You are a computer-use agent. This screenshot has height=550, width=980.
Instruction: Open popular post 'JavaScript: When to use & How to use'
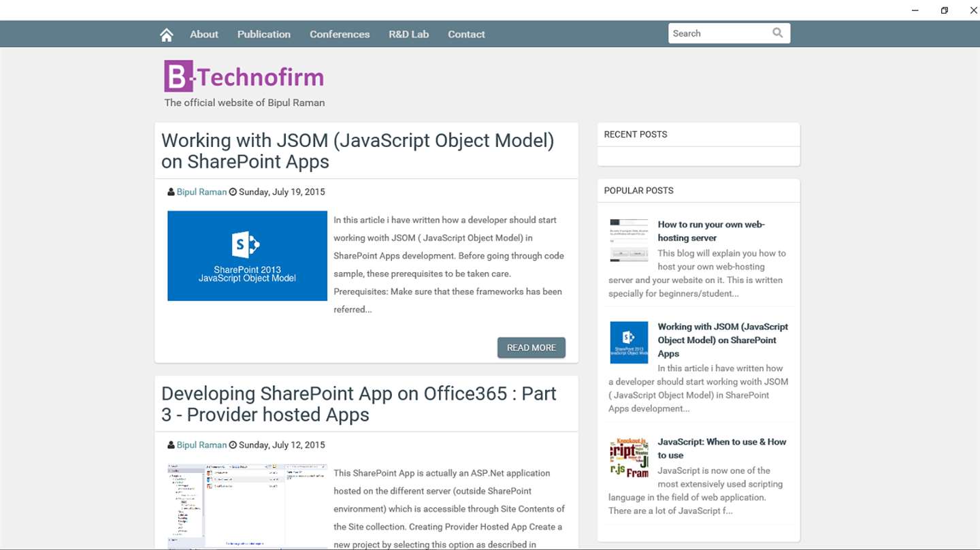722,449
